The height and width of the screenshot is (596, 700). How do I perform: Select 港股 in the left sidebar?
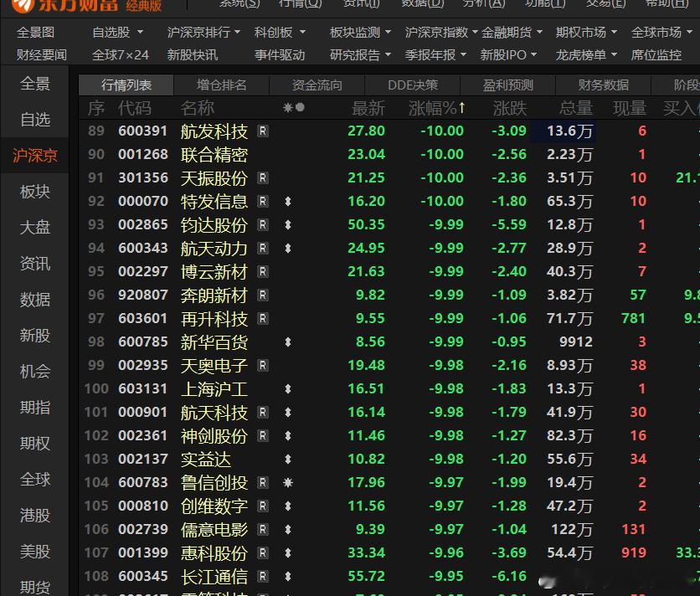tap(35, 515)
